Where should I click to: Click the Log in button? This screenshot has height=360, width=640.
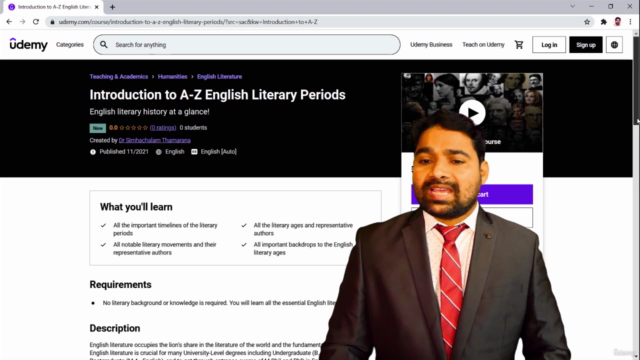pyautogui.click(x=549, y=45)
